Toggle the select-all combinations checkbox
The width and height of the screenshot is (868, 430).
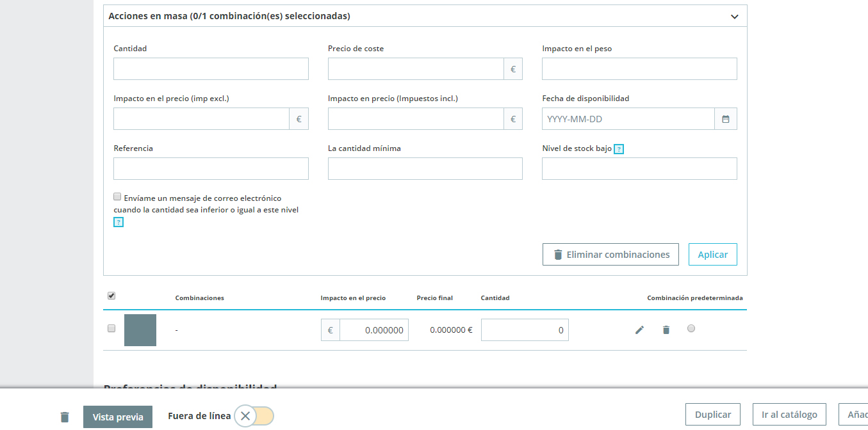click(x=111, y=296)
